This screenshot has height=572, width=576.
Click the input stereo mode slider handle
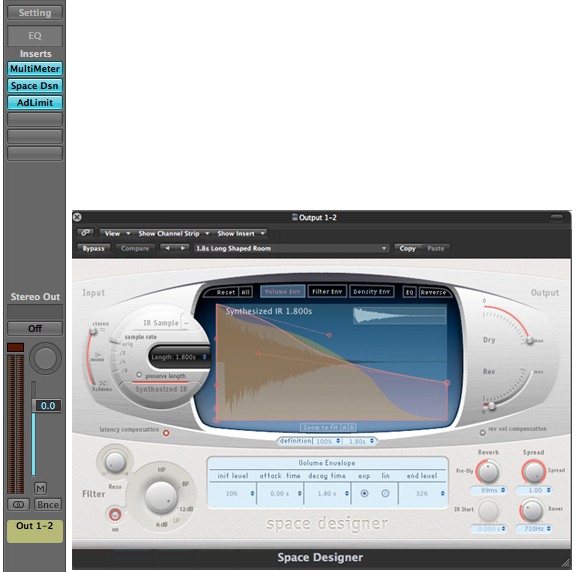click(93, 331)
